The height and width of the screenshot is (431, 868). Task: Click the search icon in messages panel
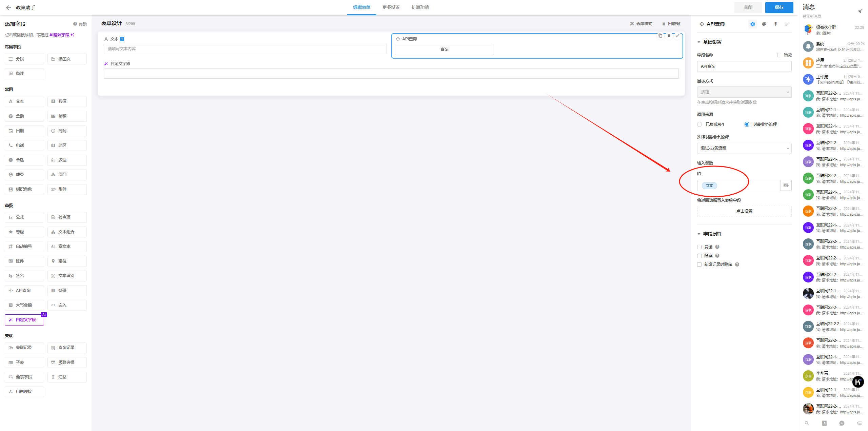coord(807,423)
